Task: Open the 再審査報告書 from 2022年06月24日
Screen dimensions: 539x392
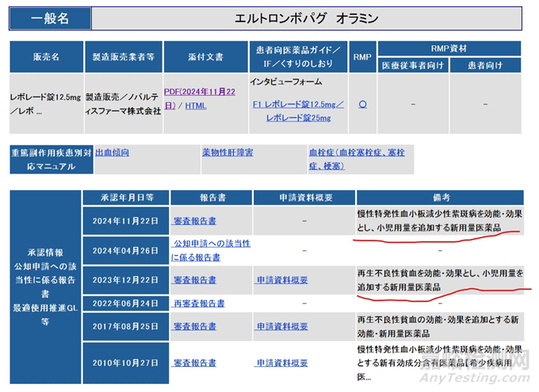Action: 198,303
